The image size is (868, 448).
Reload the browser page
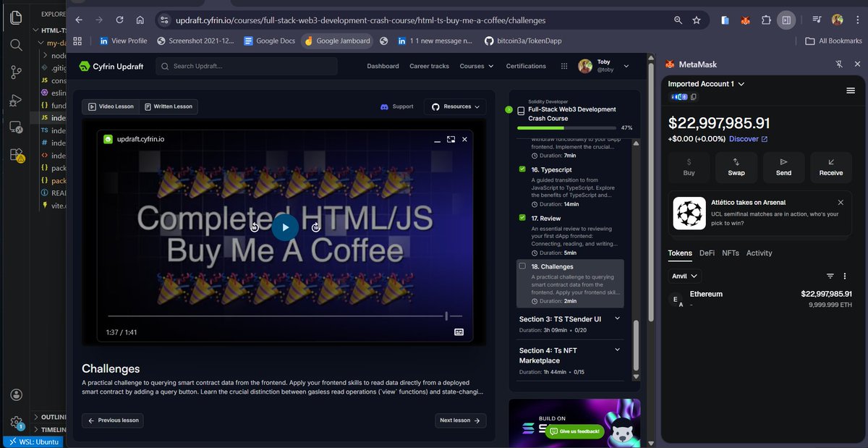[119, 20]
